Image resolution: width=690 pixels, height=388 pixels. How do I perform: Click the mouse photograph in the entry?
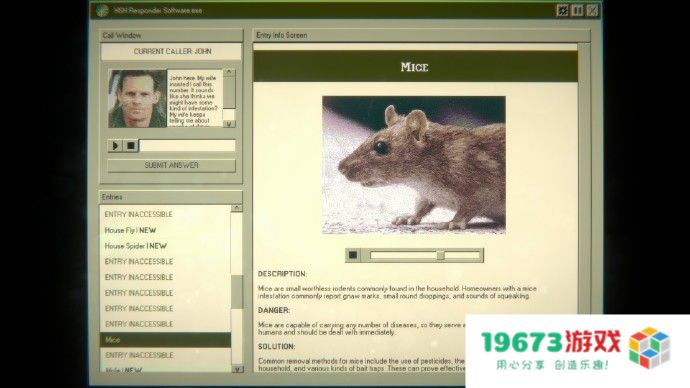[414, 165]
